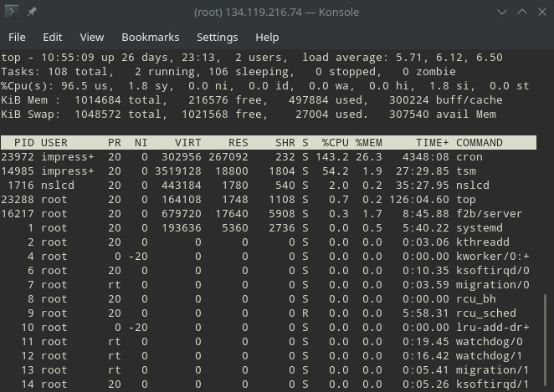Click the '300224 buff/cache' text

pos(445,99)
